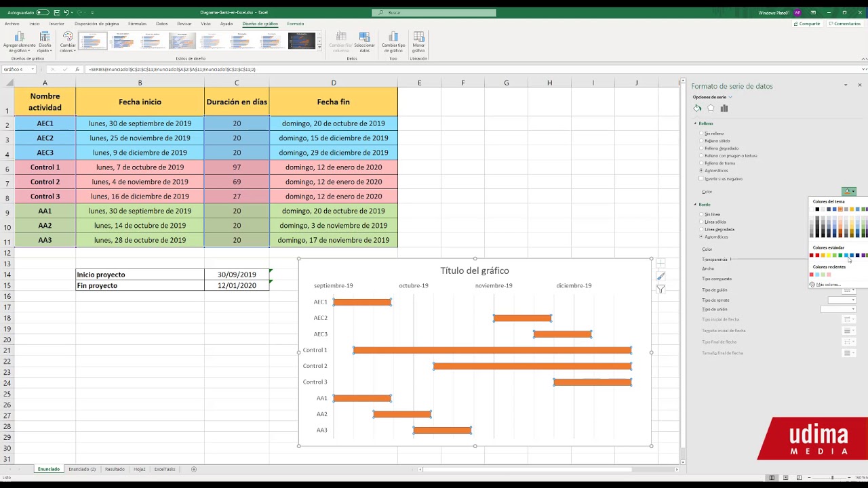Open Effects pentagon icon in format pane
The height and width of the screenshot is (488, 868).
[711, 108]
